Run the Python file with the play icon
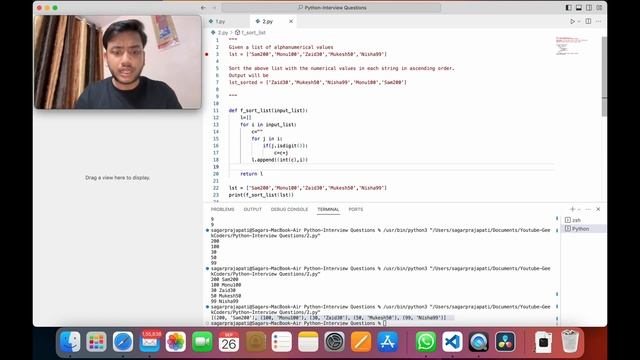 click(x=572, y=21)
